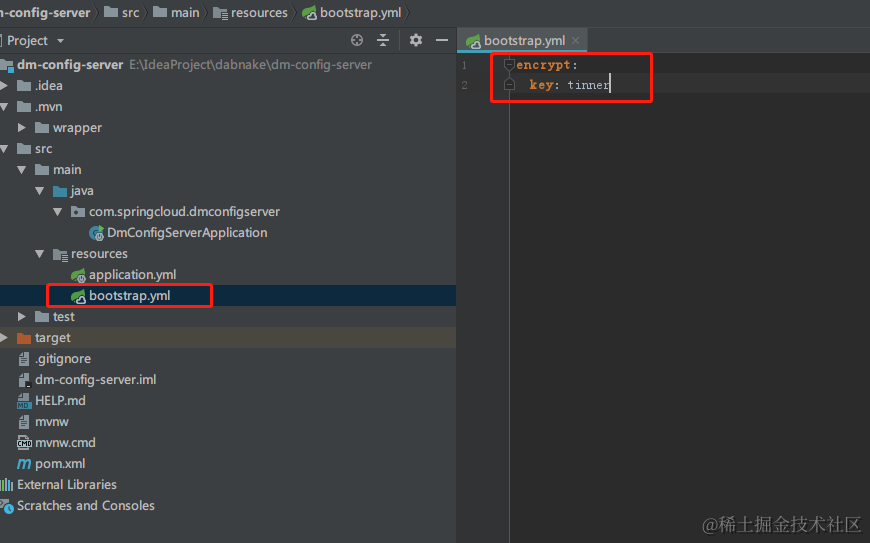Click the Scratches and Consoles icon
Viewport: 870px width, 543px height.
tap(7, 506)
